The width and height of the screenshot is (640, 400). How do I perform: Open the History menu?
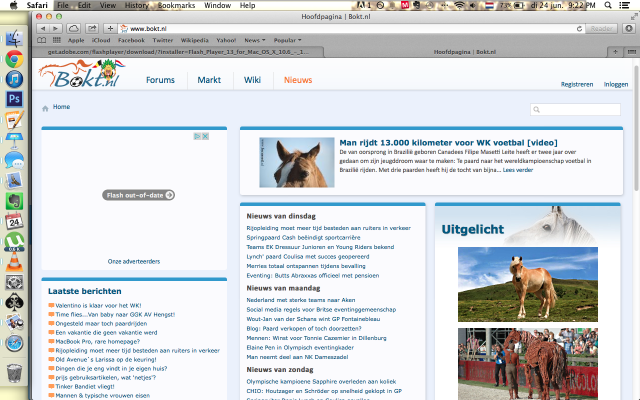(x=137, y=5)
